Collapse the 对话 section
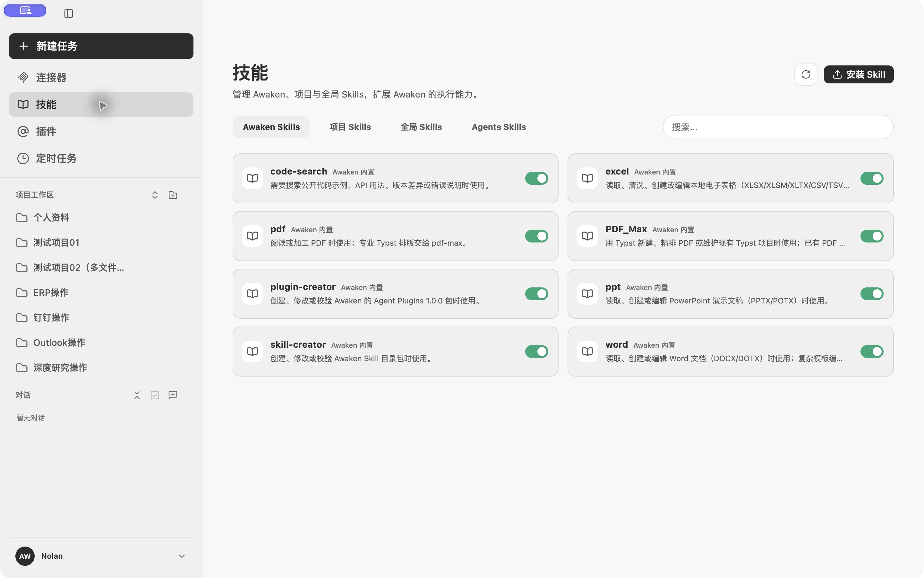Screen dimensions: 924x578 coord(137,395)
